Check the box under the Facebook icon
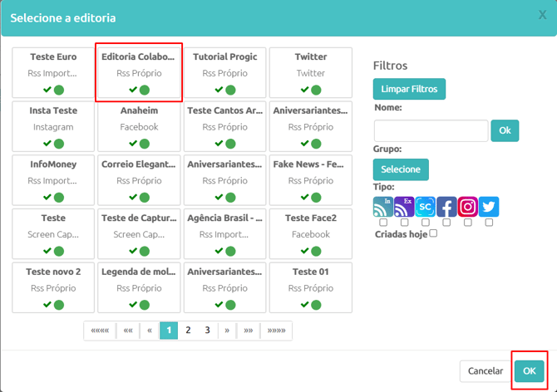 pyautogui.click(x=446, y=223)
